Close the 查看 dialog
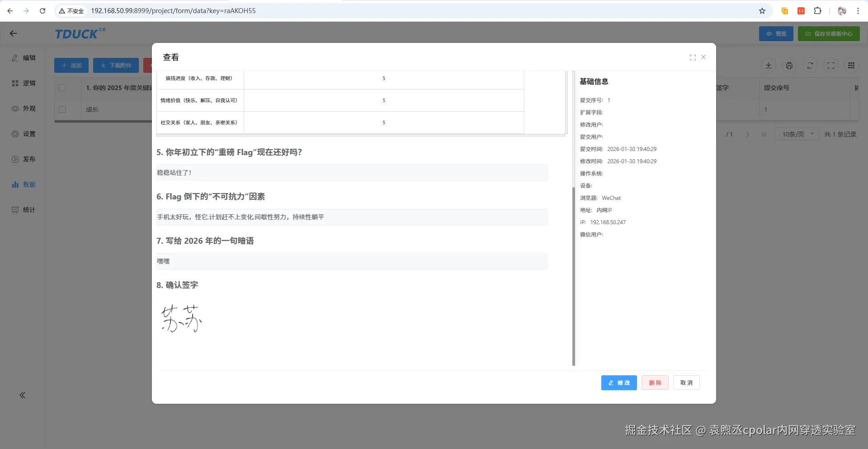Image resolution: width=868 pixels, height=449 pixels. click(703, 57)
